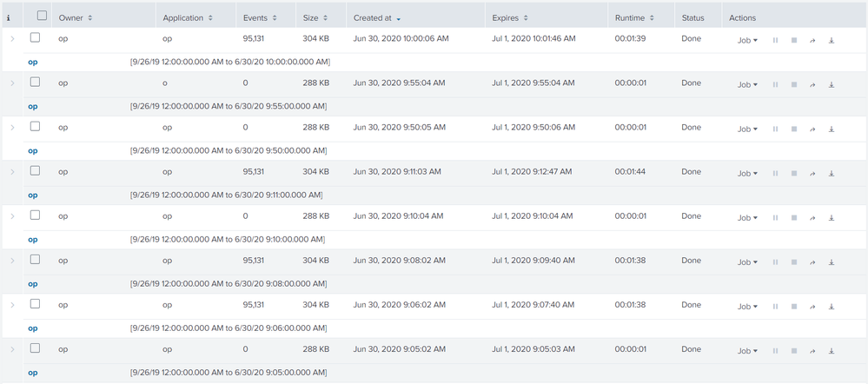Sort the table by the Expires column
868x384 pixels.
(x=510, y=17)
